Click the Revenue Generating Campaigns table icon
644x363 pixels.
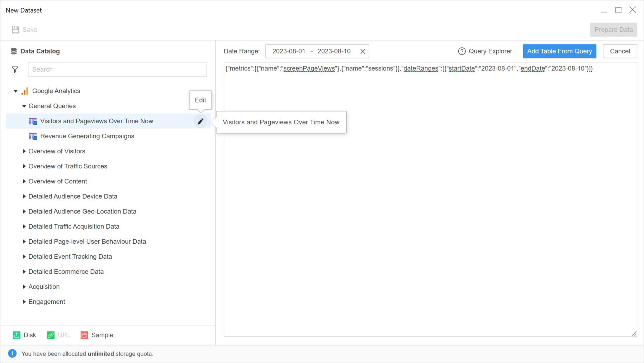coord(33,136)
